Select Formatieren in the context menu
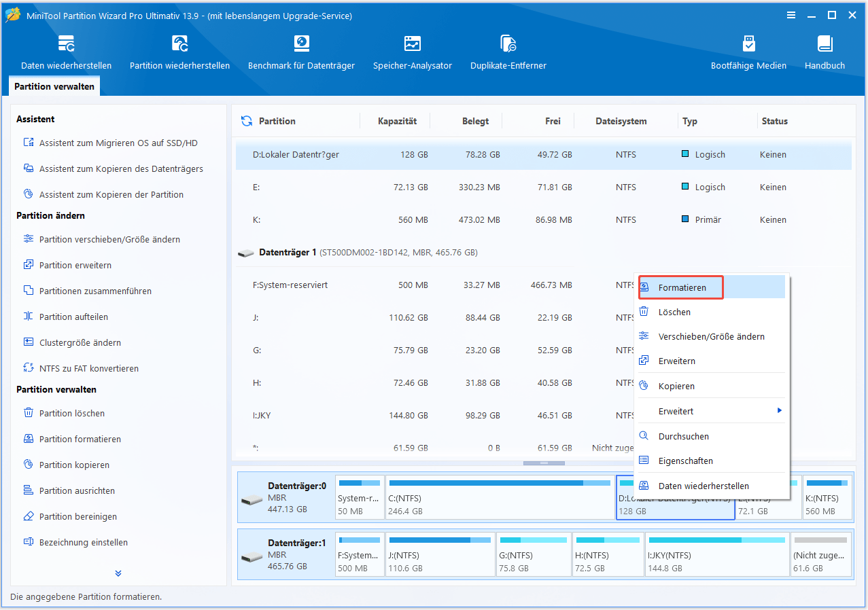 tap(712, 287)
